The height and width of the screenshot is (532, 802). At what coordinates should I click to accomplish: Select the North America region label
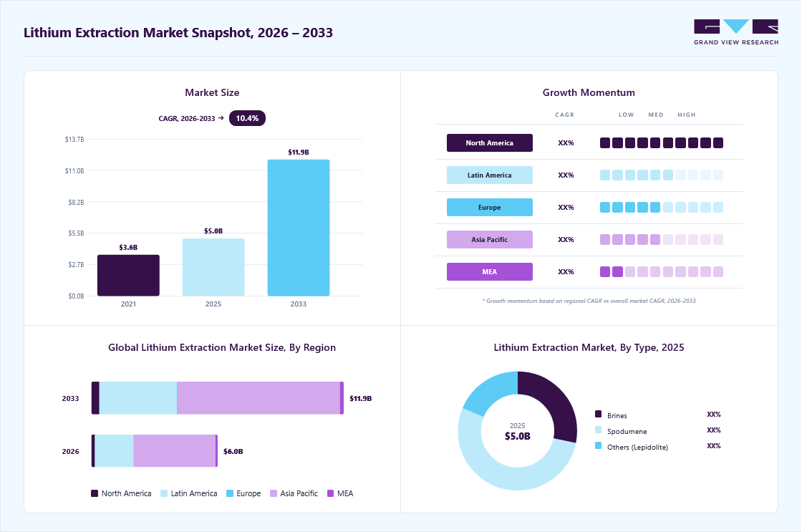tap(490, 142)
